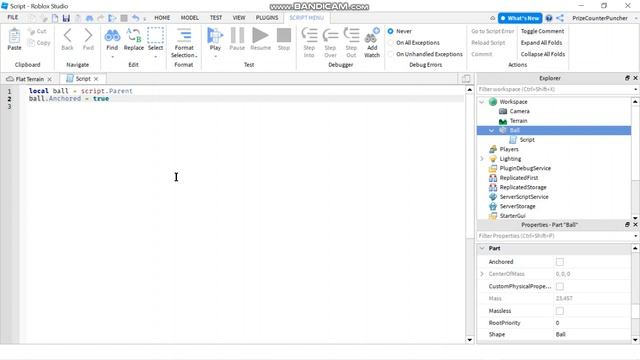Collapse the Part properties section
Viewport: 640px width, 360px height.
[x=482, y=248]
